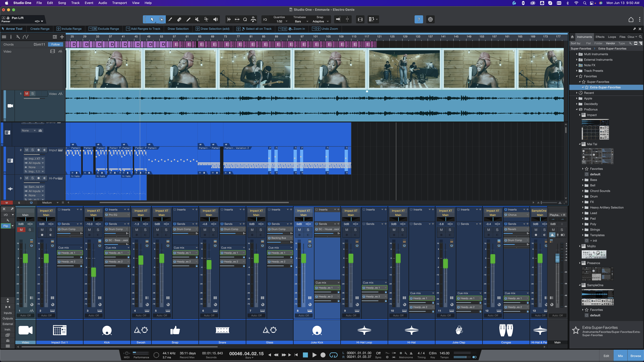644x362 pixels.
Task: Select the Eraser tool
Action: (x=179, y=19)
